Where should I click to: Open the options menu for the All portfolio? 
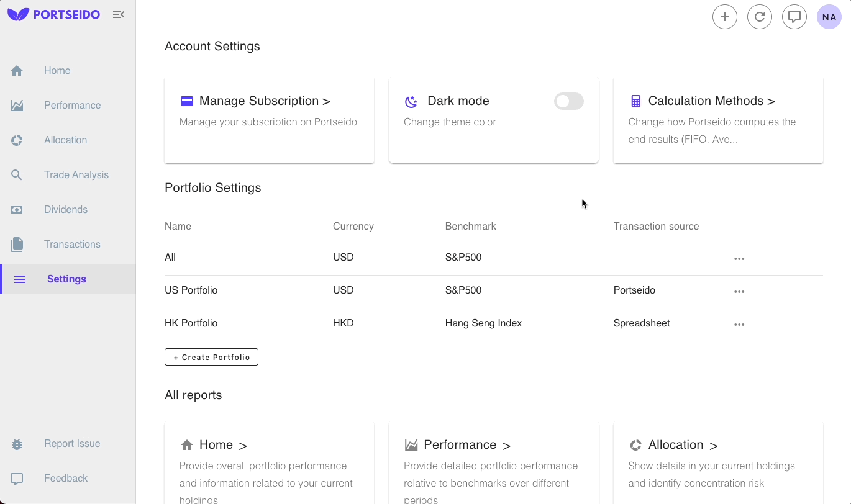click(x=739, y=259)
